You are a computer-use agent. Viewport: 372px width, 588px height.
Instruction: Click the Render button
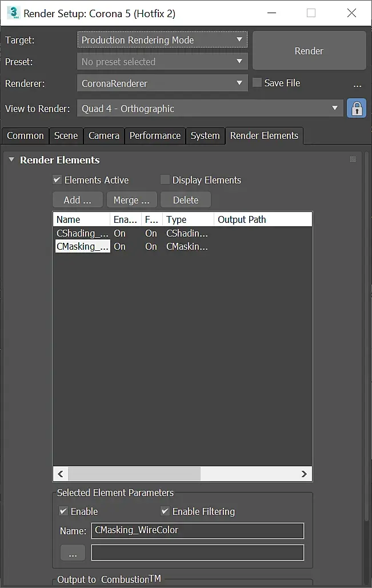[309, 51]
